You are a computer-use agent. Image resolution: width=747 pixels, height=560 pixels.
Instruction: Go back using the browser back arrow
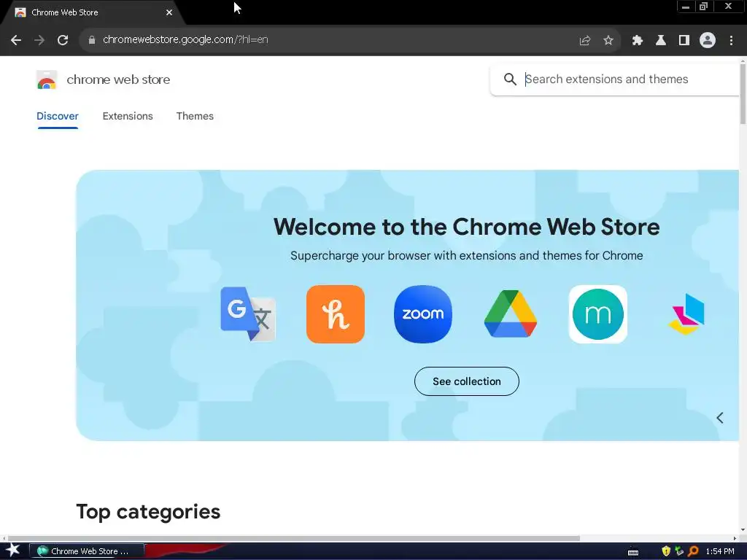pos(16,40)
